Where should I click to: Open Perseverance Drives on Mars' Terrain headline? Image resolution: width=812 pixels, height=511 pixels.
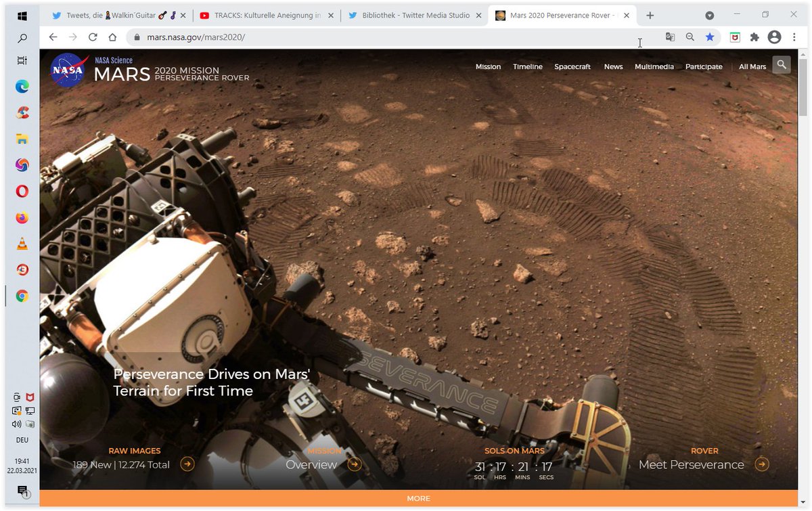212,382
